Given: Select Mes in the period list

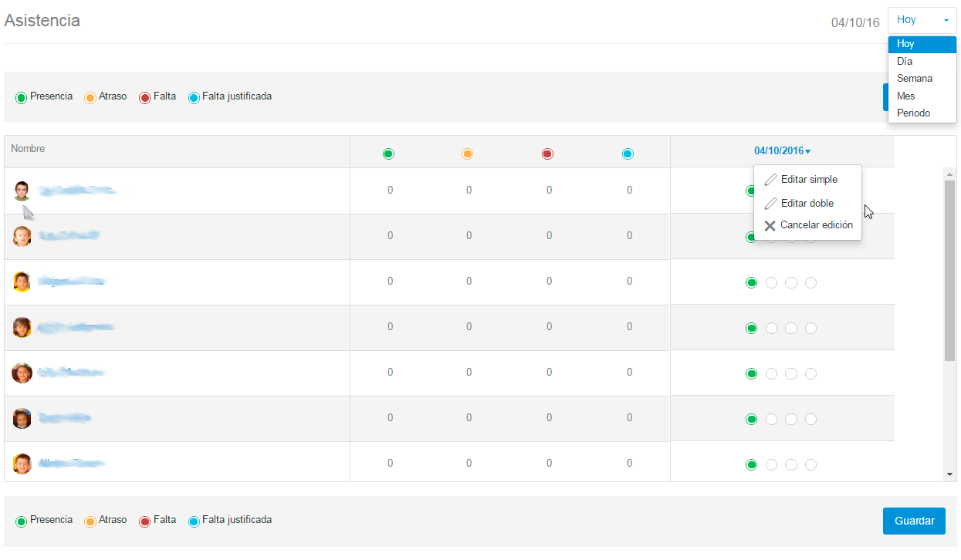Looking at the screenshot, I should [905, 96].
